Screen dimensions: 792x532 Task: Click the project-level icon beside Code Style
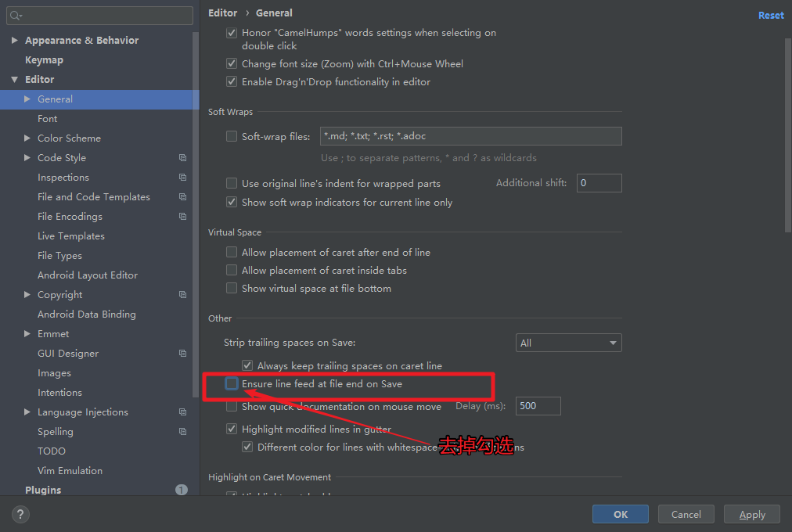[x=183, y=157]
